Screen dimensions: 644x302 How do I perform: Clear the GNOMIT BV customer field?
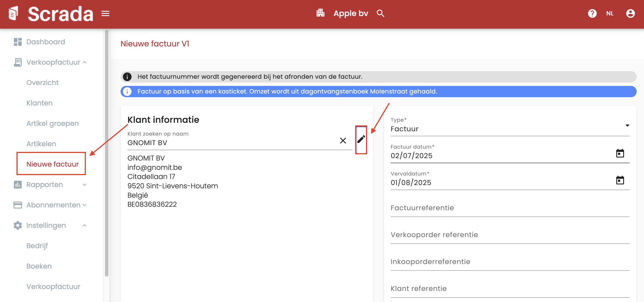343,141
